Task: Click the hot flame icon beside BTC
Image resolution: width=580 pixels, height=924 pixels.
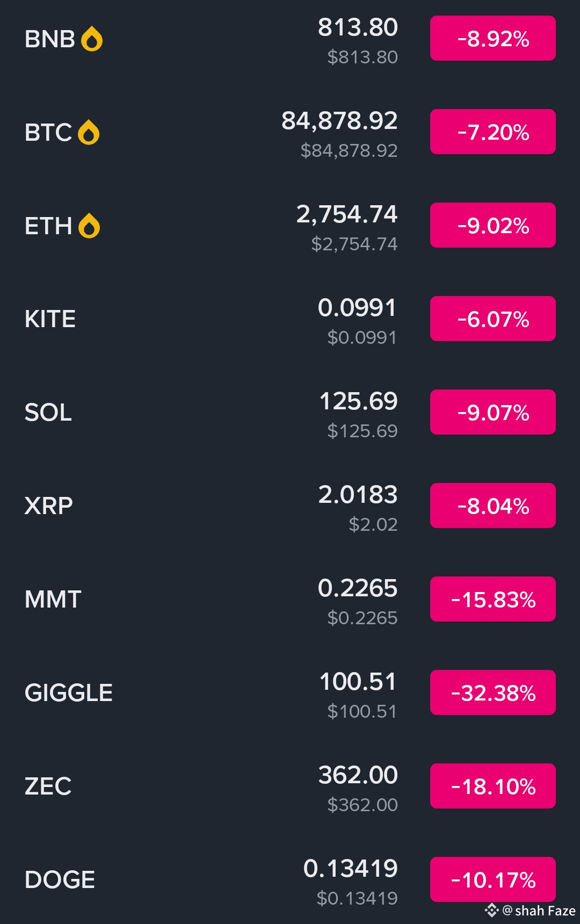Action: [x=89, y=133]
